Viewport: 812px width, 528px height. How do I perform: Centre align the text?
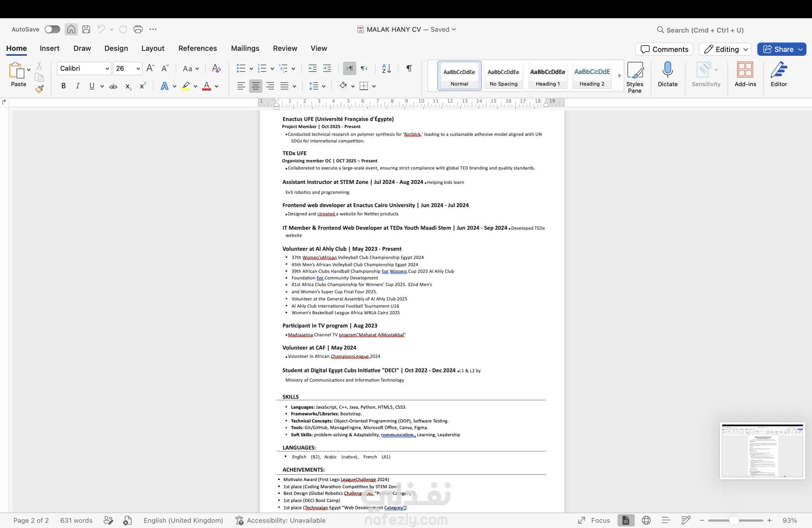pos(255,86)
